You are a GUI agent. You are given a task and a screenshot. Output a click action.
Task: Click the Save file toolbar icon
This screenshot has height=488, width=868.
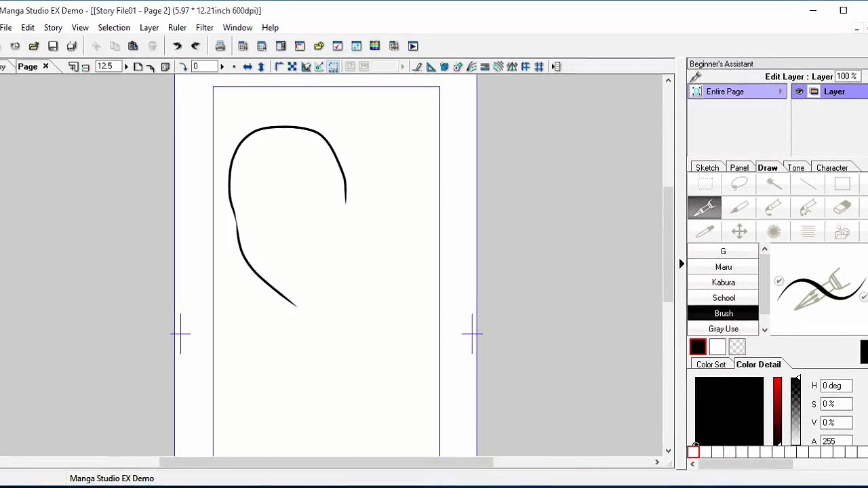[x=52, y=46]
